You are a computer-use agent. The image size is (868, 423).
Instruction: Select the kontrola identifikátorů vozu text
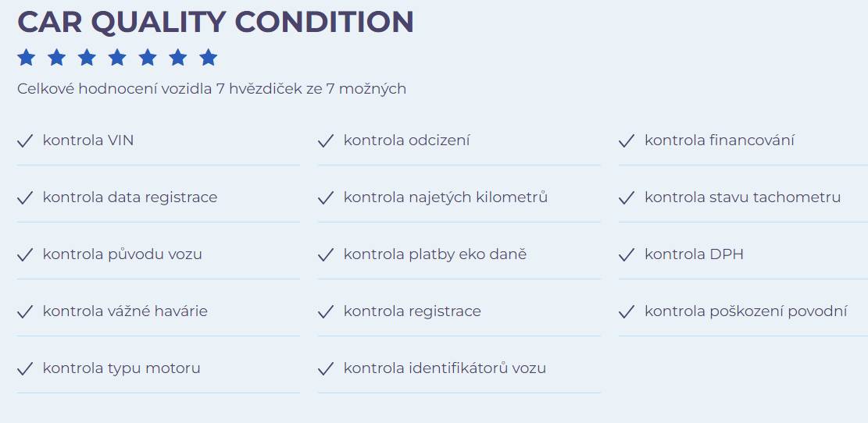pyautogui.click(x=445, y=368)
